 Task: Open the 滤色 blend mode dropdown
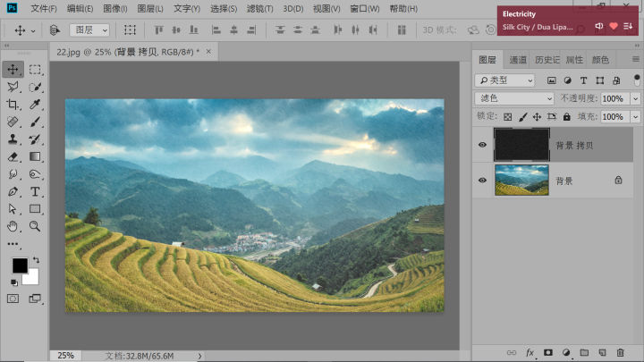pos(513,98)
